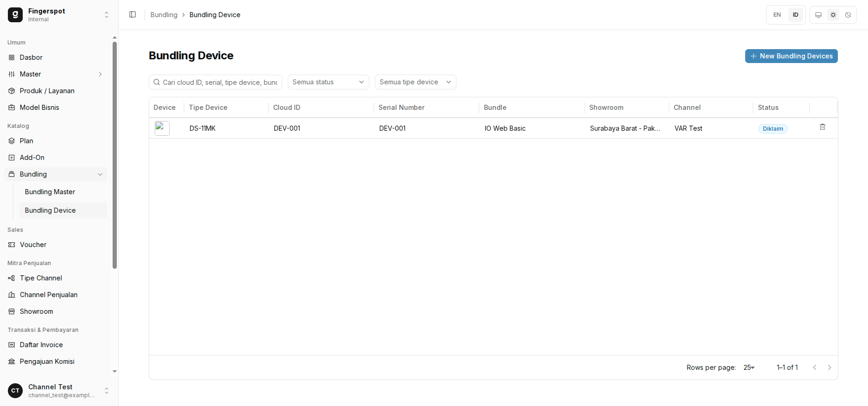The height and width of the screenshot is (406, 868).
Task: Click the Bundling breadcrumb link
Action: click(164, 15)
